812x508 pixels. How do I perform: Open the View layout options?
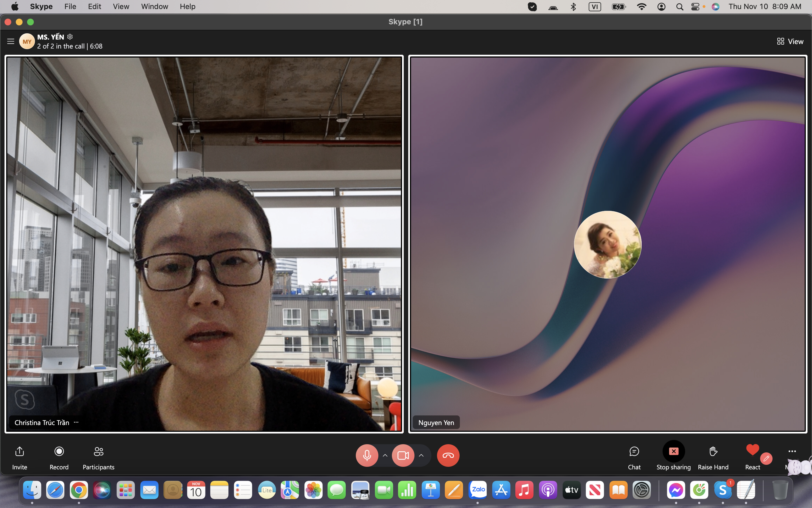pyautogui.click(x=790, y=41)
